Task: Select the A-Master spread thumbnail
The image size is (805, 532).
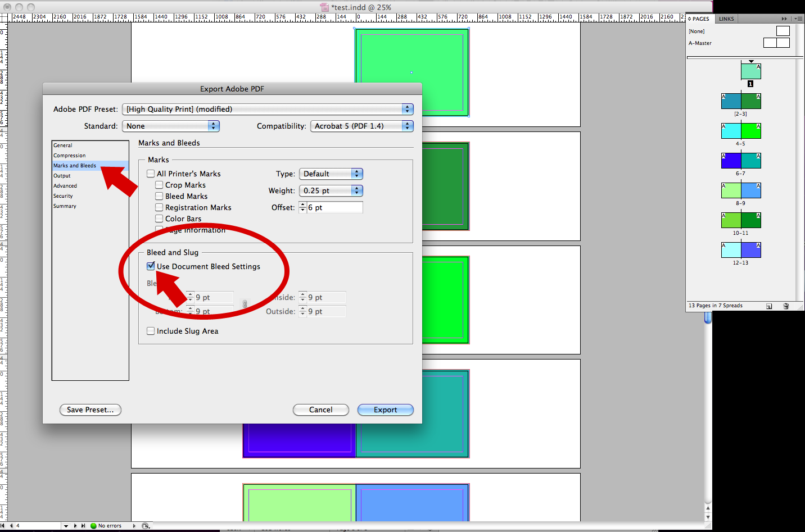Action: (x=776, y=43)
